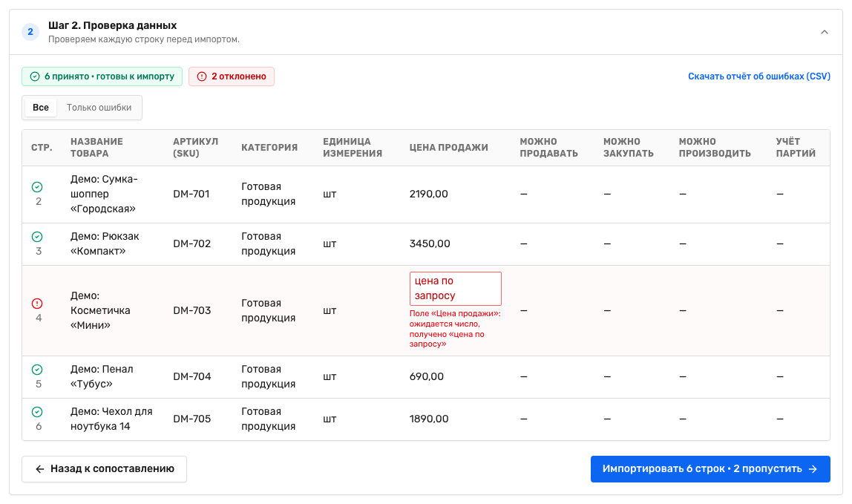This screenshot has width=852, height=504.
Task: Click the back arrow icon in «Назад» button
Action: click(39, 469)
